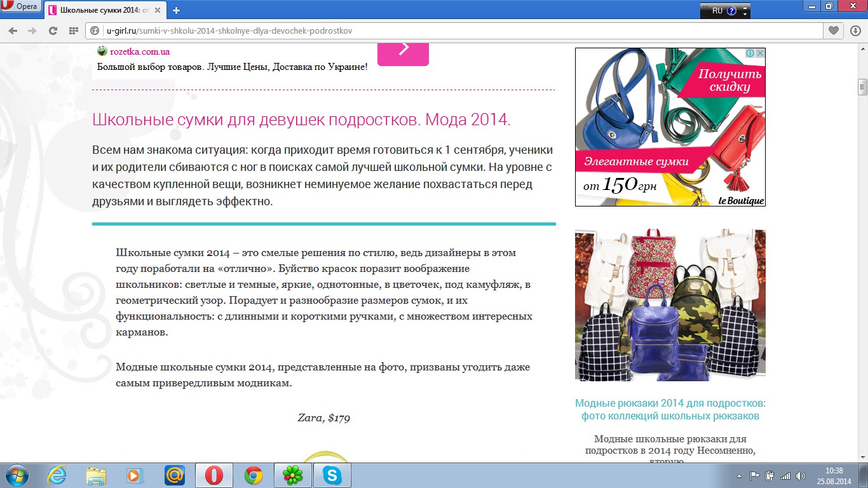
Task: Close the le Boutique ad
Action: pyautogui.click(x=760, y=53)
